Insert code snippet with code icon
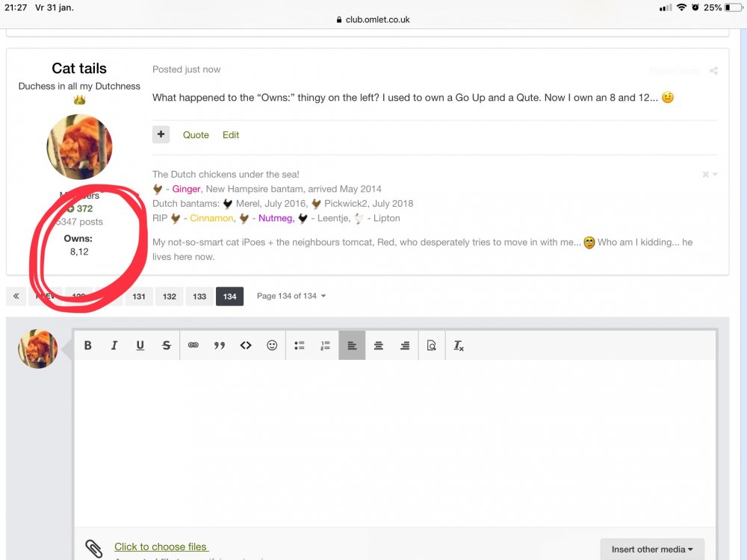 click(x=246, y=345)
